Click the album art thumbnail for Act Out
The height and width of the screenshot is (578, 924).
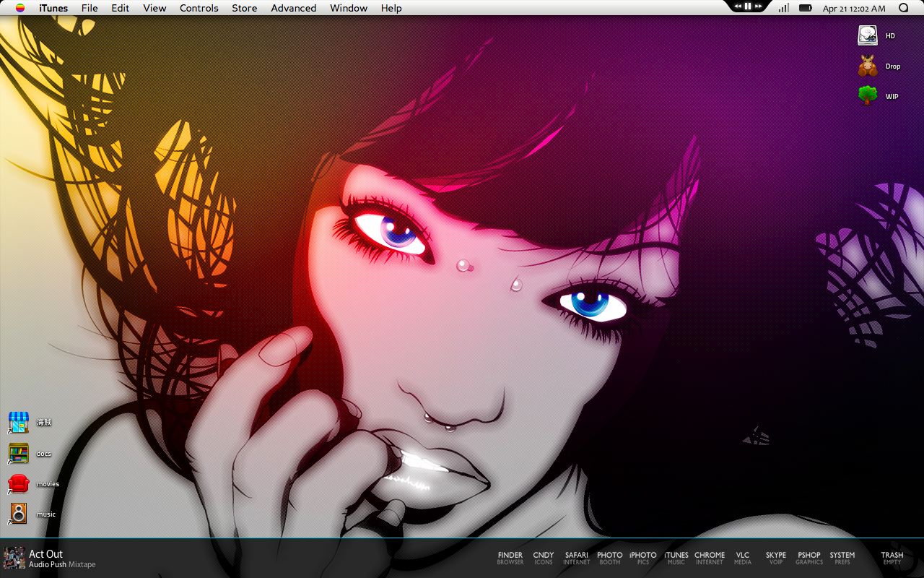[14, 558]
